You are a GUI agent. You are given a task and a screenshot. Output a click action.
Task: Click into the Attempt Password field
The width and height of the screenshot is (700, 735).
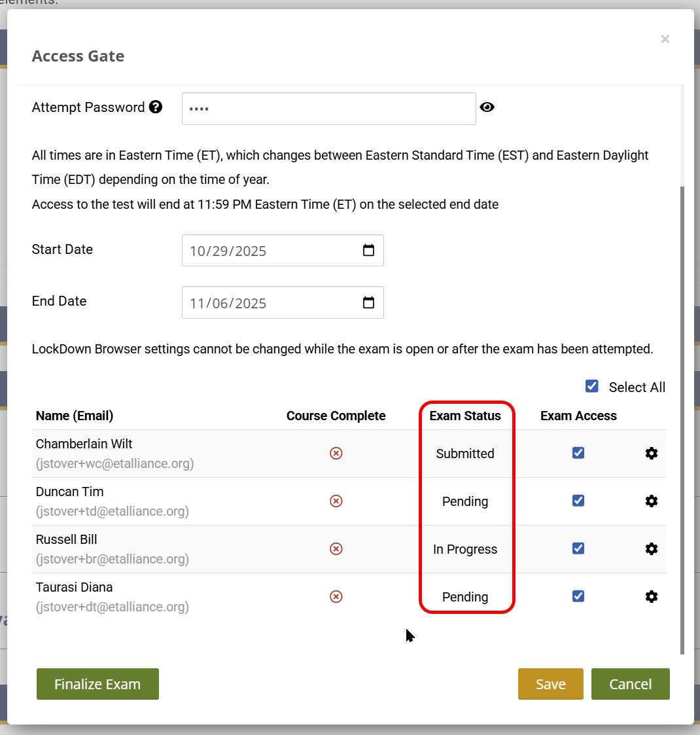pyautogui.click(x=328, y=109)
